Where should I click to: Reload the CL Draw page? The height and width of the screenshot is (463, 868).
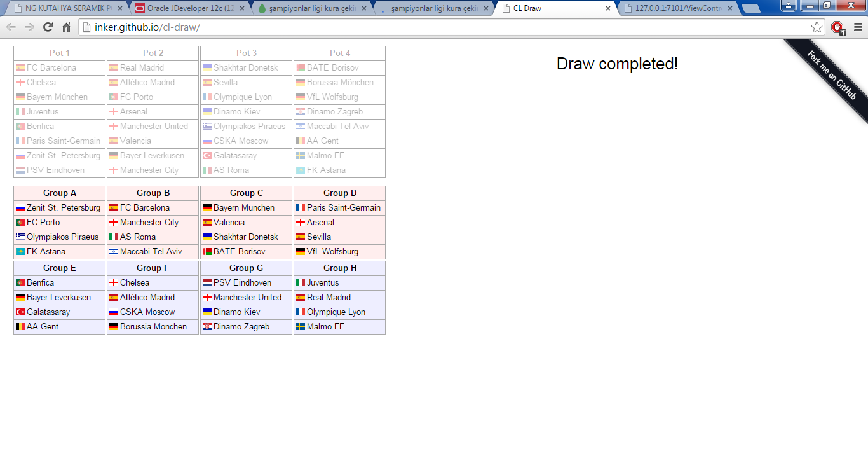(x=48, y=27)
